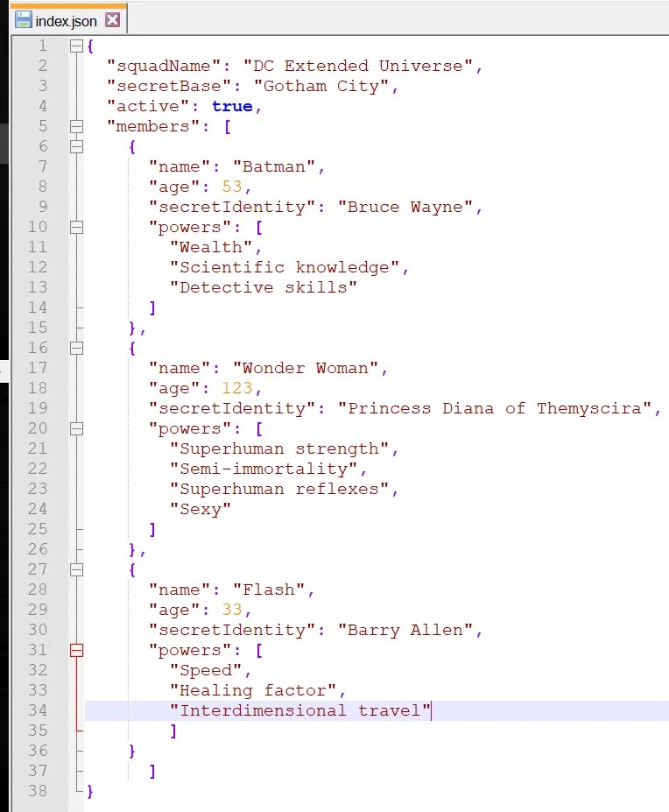Click the "powers" key on line 20
669x812 pixels.
[189, 429]
